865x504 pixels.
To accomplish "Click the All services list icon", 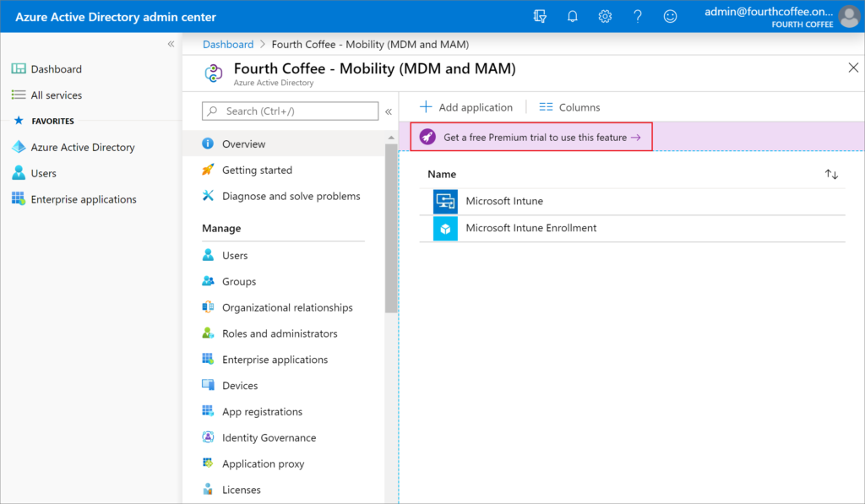I will coord(19,95).
